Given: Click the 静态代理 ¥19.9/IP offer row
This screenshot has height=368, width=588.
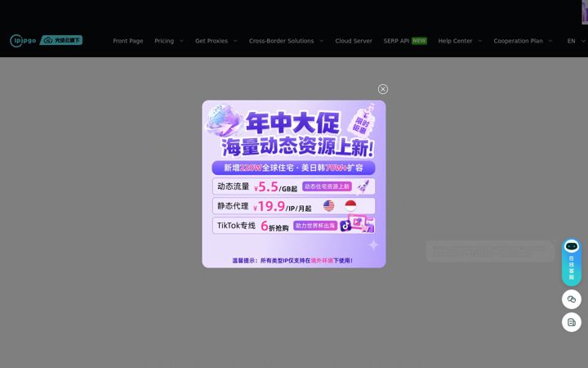Looking at the screenshot, I should (294, 206).
